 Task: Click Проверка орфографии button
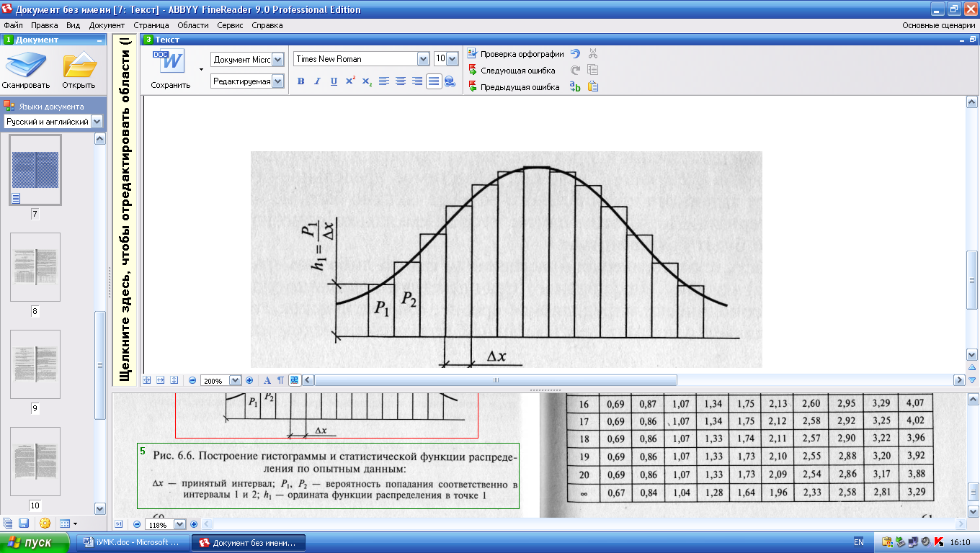tap(516, 54)
